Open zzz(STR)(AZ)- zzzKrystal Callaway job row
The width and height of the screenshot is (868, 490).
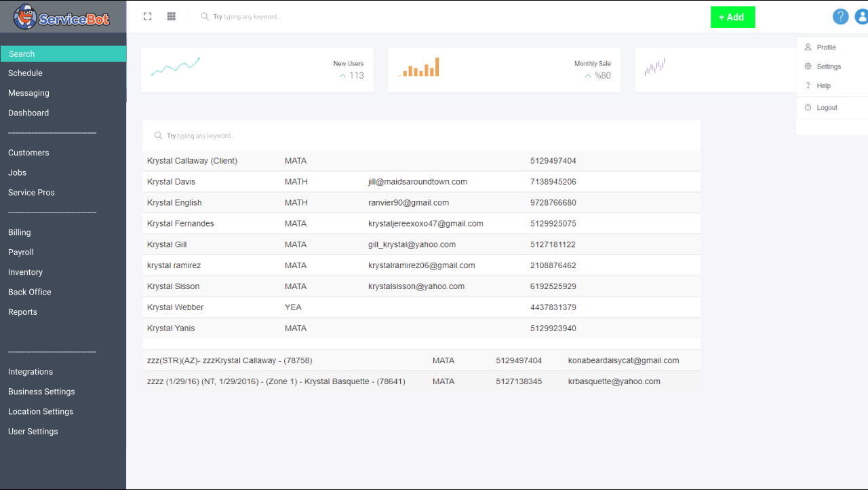point(422,360)
